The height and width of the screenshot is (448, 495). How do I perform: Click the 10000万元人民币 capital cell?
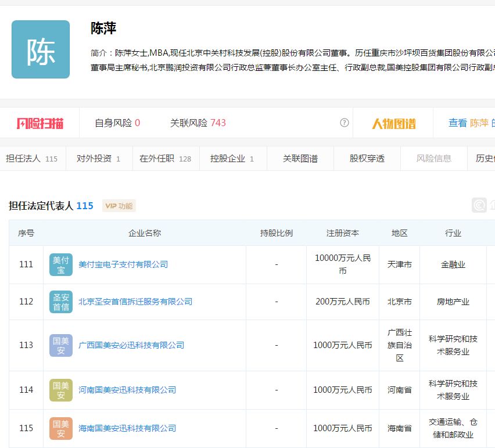[x=343, y=264]
